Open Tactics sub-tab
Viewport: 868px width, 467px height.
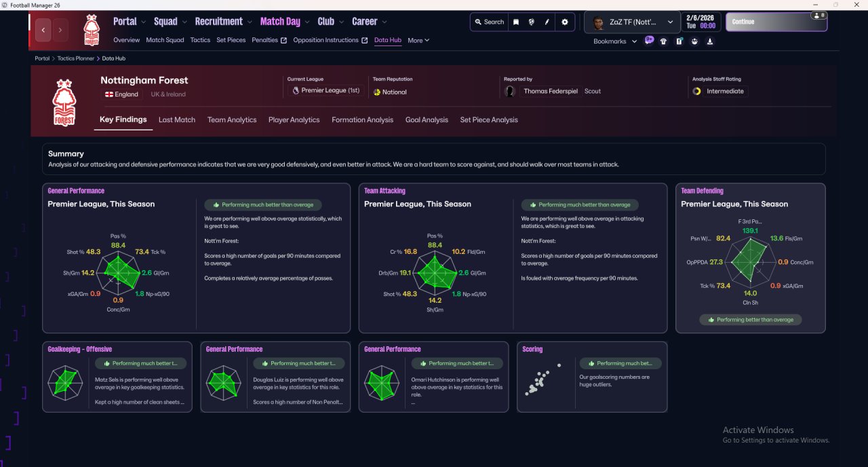pos(200,40)
